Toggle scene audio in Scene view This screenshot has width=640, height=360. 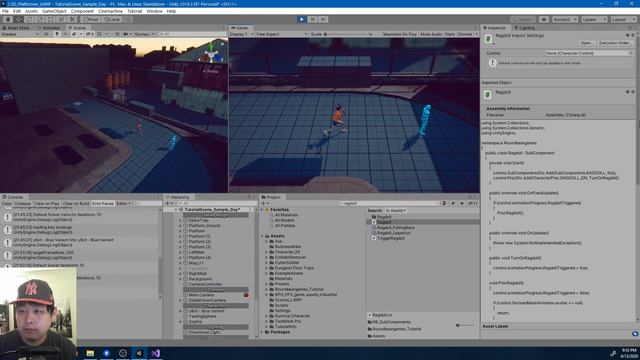[x=65, y=34]
